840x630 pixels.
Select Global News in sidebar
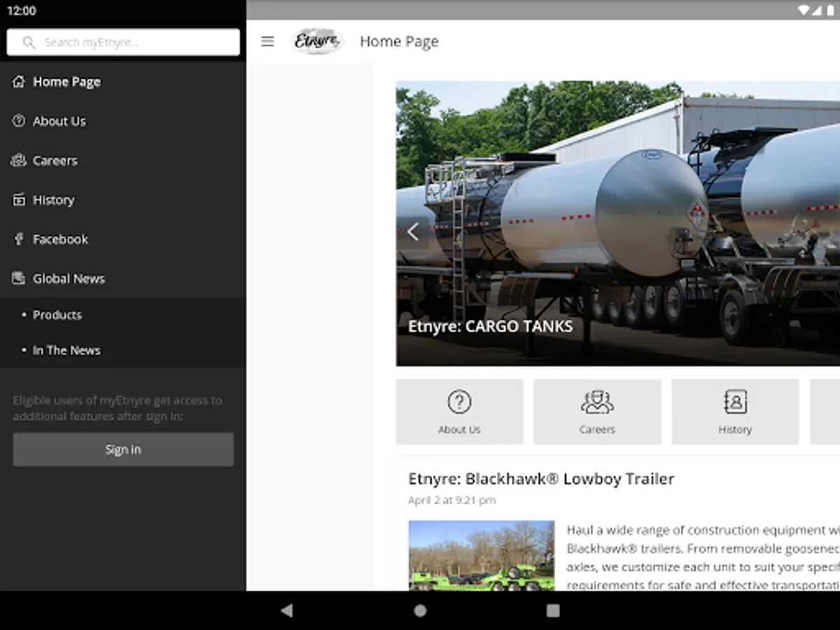click(x=122, y=278)
